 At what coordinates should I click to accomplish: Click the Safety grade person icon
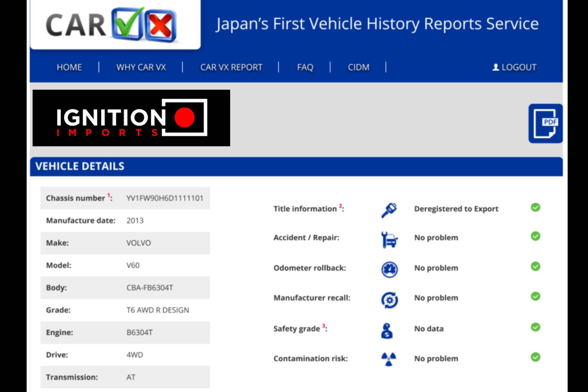pyautogui.click(x=387, y=331)
